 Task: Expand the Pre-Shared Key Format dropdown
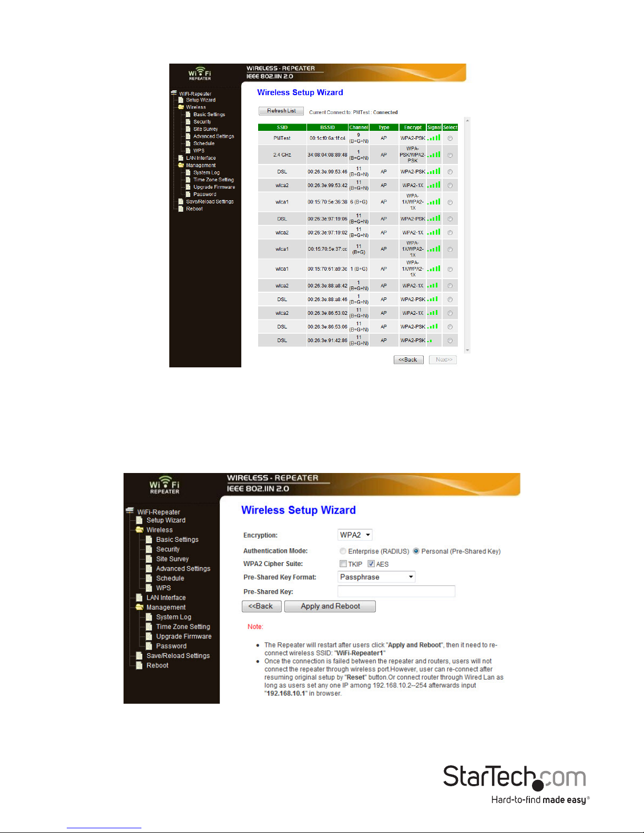click(376, 577)
